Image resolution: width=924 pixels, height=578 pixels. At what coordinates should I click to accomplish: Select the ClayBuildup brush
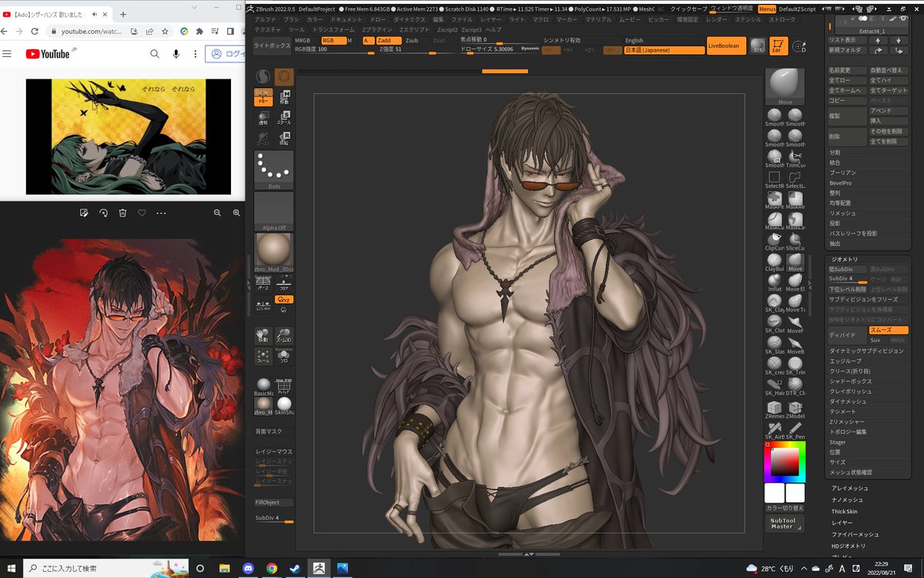click(x=775, y=262)
